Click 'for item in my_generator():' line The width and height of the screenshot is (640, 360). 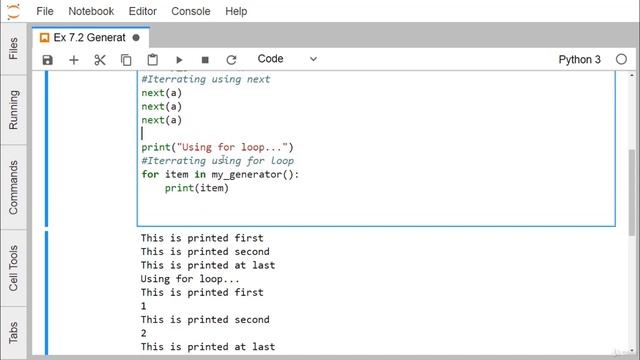pos(220,174)
